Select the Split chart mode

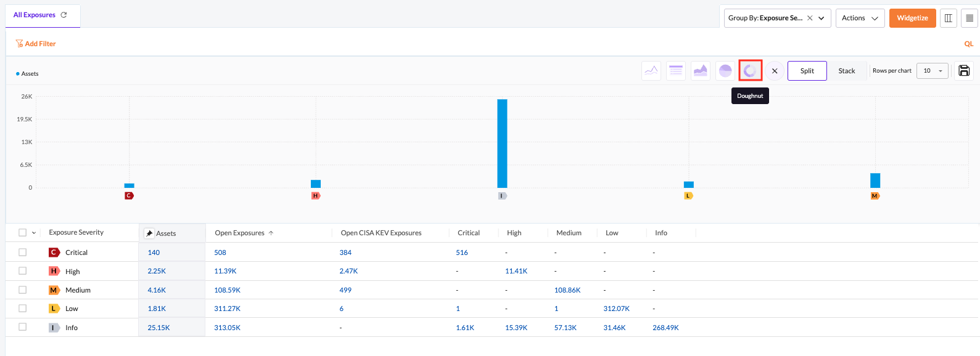(x=807, y=71)
